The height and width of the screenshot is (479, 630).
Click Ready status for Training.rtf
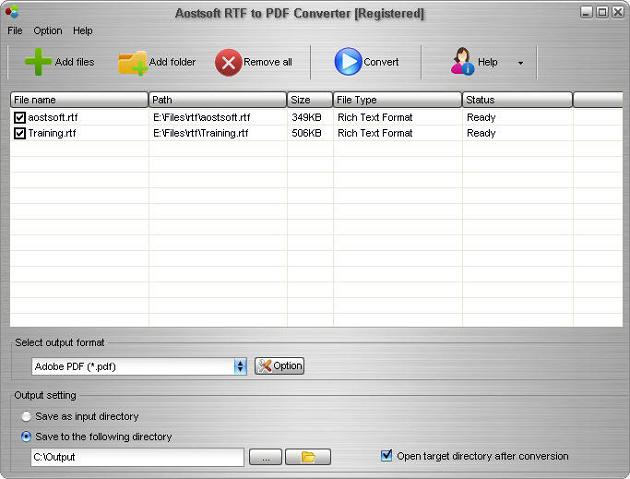click(481, 133)
